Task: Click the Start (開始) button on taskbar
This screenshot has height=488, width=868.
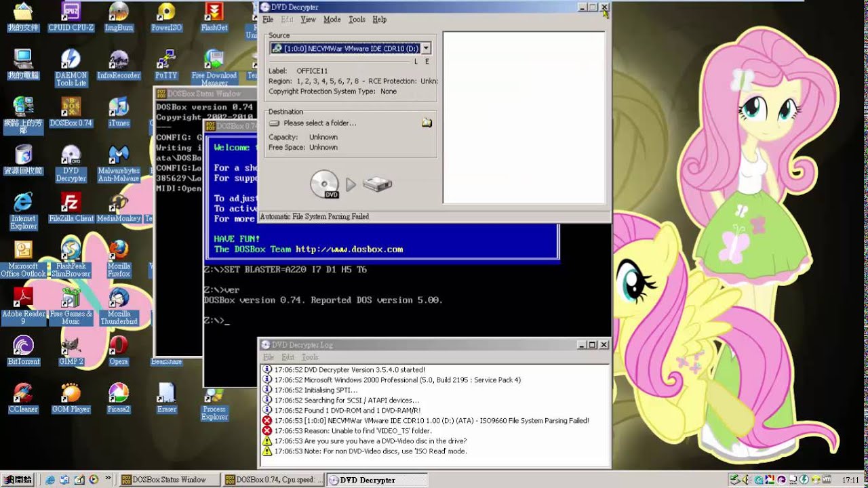Action: 18,480
